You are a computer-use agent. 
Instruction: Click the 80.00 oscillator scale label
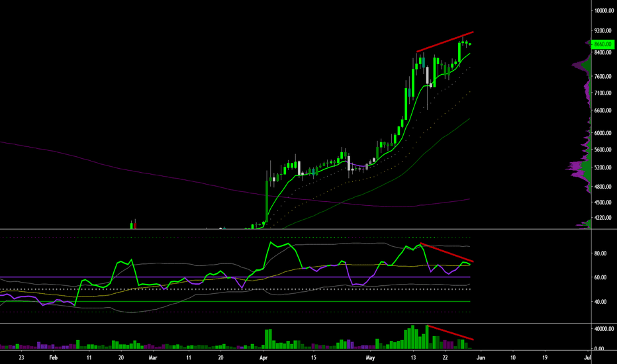600,253
